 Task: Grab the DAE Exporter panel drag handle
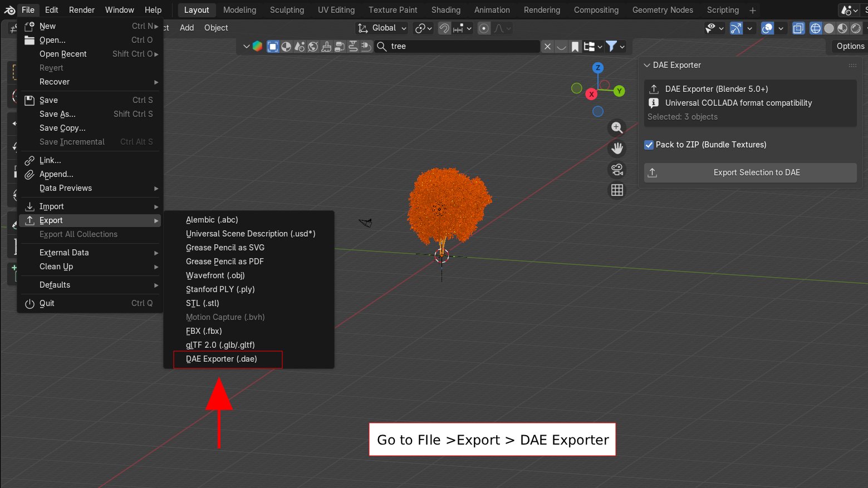pyautogui.click(x=852, y=65)
